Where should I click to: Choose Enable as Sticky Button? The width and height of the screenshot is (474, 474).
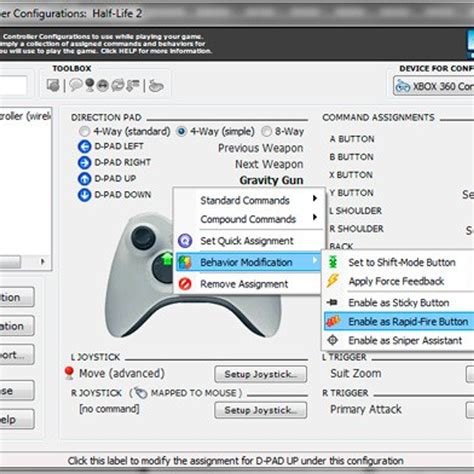(399, 303)
